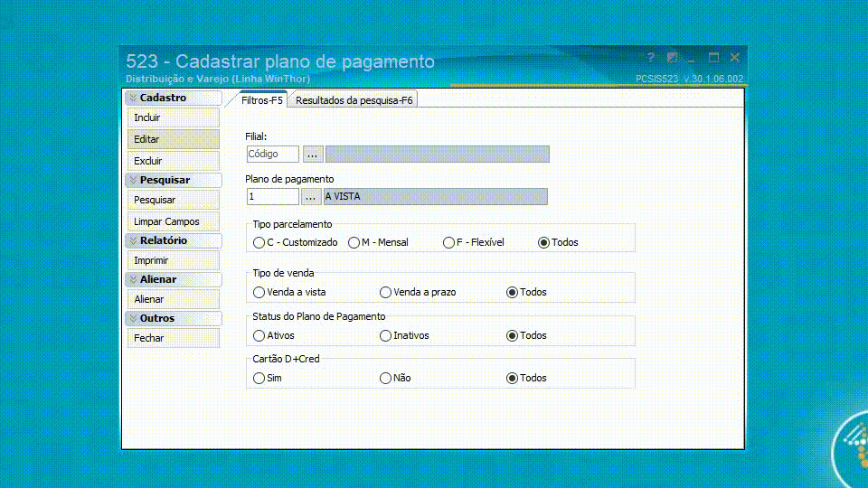Select Todos under Cartão D+Cred
The width and height of the screenshot is (868, 488).
(512, 379)
